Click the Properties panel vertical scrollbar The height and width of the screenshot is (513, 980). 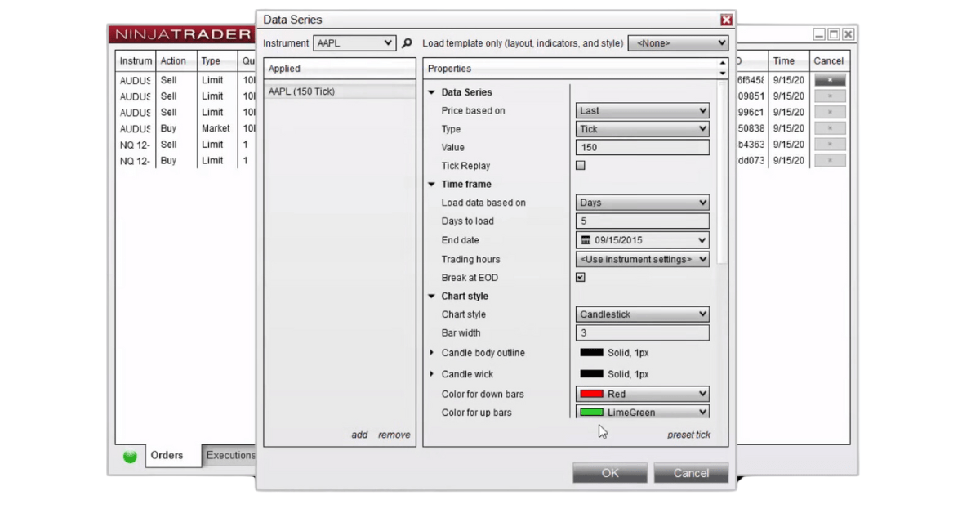click(x=722, y=172)
